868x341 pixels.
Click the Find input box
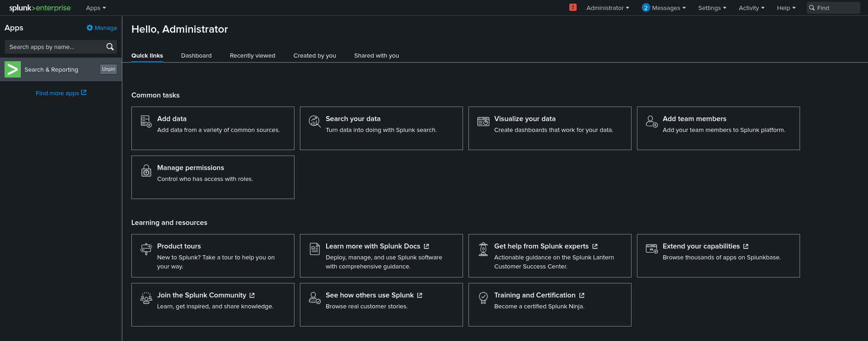coord(833,8)
